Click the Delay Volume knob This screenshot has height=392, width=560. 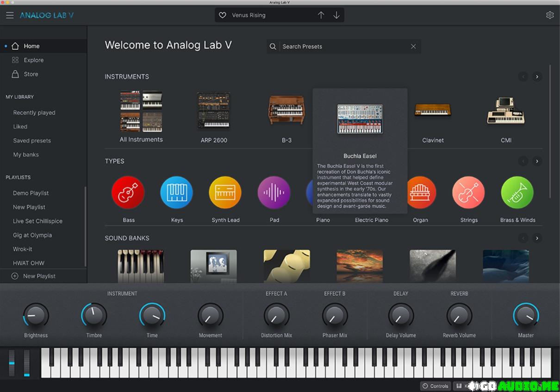pyautogui.click(x=401, y=316)
